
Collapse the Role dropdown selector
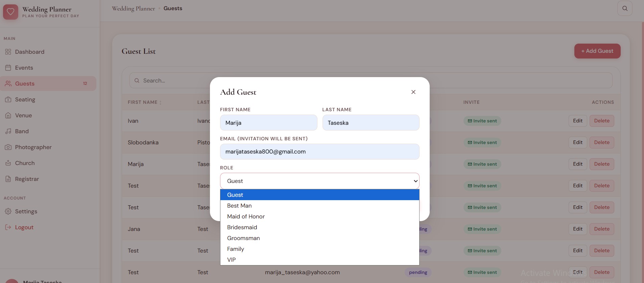319,181
